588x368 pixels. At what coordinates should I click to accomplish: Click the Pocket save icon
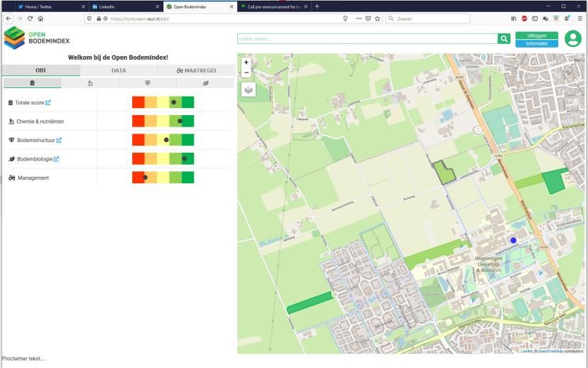pos(369,18)
